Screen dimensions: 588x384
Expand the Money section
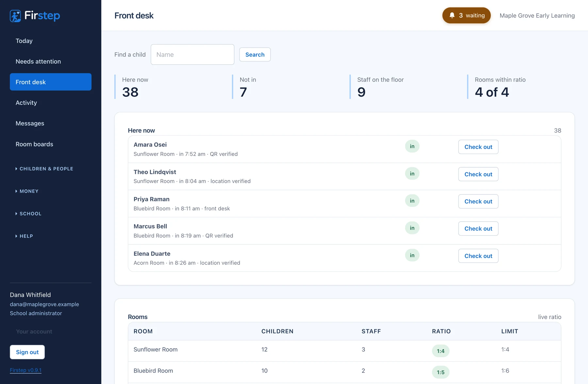pos(27,191)
